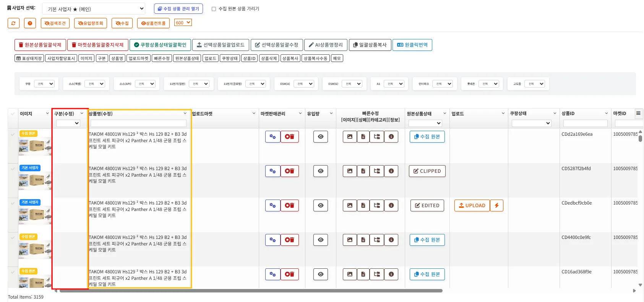The image size is (644, 302).
Task: Click the 원본상품일괄삭제 button
Action: (40, 45)
